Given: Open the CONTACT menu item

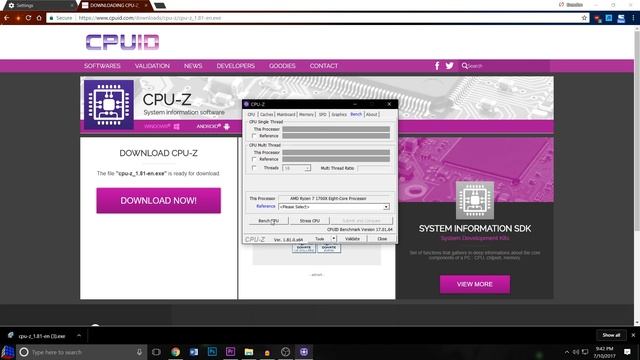Looking at the screenshot, I should pyautogui.click(x=324, y=66).
